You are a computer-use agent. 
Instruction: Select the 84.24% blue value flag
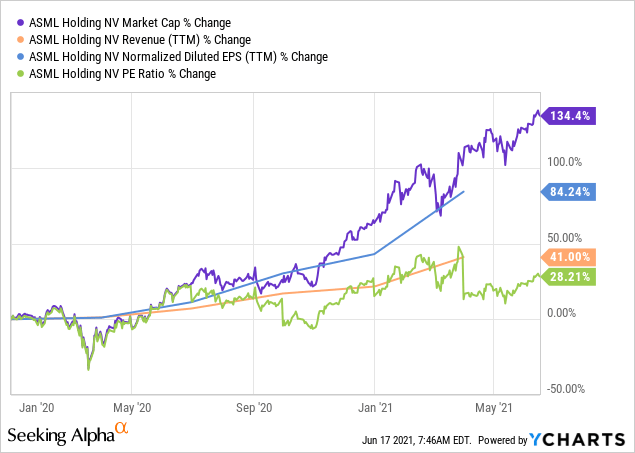point(569,192)
